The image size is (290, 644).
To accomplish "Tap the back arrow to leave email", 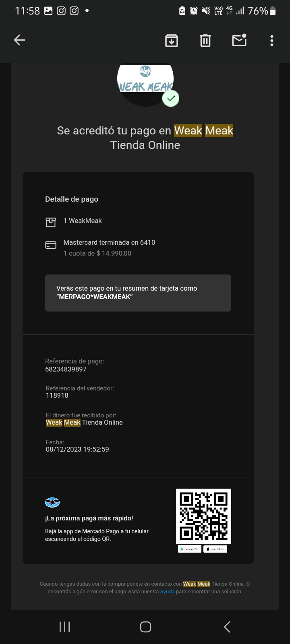I will [19, 40].
